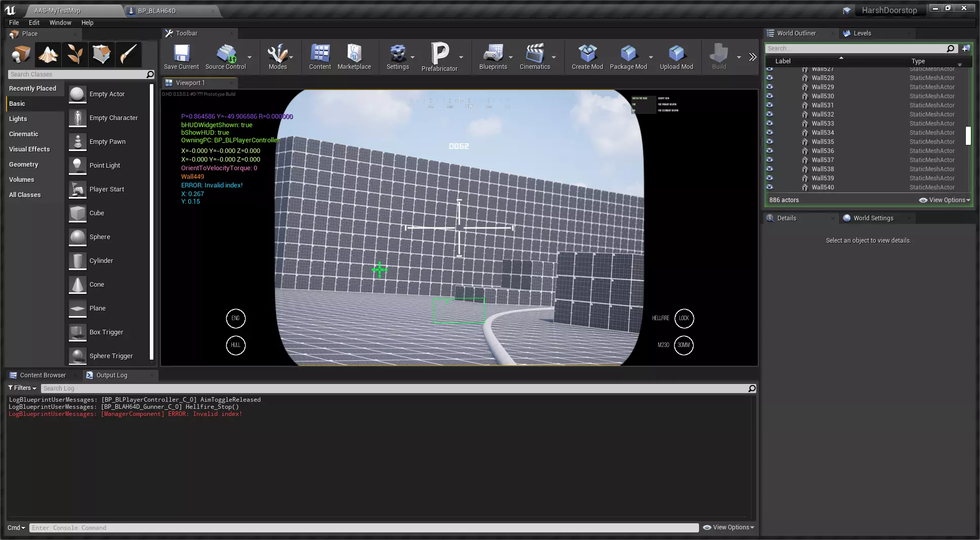
Task: Expand the Blueprints dropdown arrow
Action: [511, 57]
